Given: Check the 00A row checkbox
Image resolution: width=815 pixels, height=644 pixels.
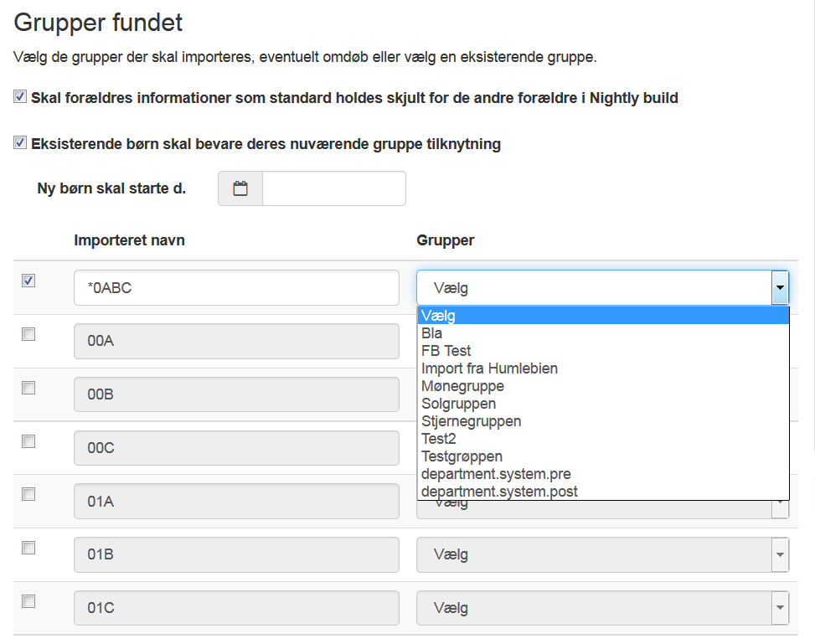Looking at the screenshot, I should click(28, 334).
